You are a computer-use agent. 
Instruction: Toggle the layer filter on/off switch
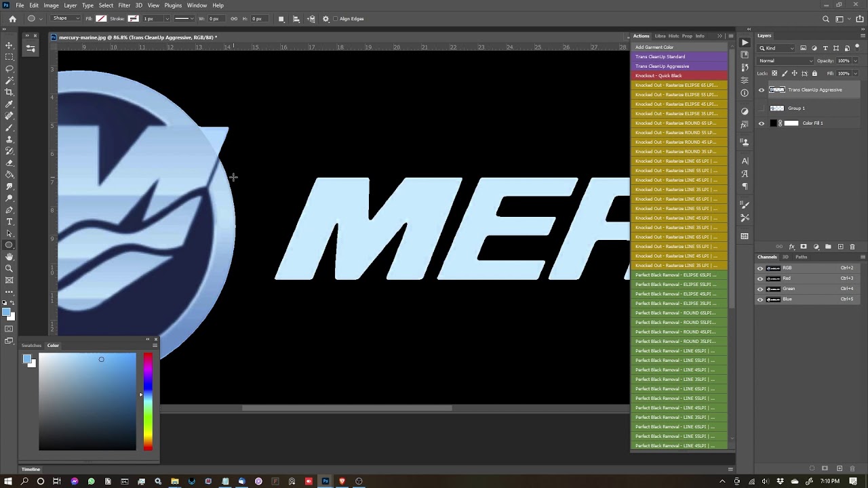pyautogui.click(x=856, y=48)
